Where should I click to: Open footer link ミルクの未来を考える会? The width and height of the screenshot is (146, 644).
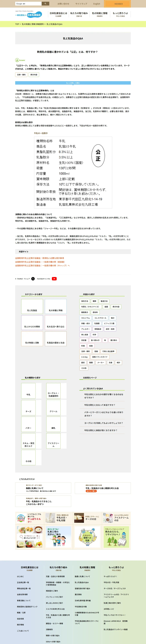tap(55, 609)
